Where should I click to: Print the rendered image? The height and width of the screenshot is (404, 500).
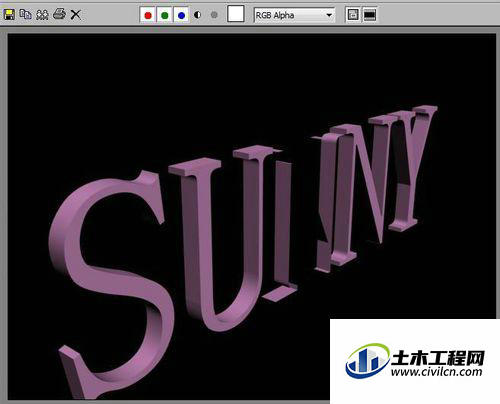(59, 14)
